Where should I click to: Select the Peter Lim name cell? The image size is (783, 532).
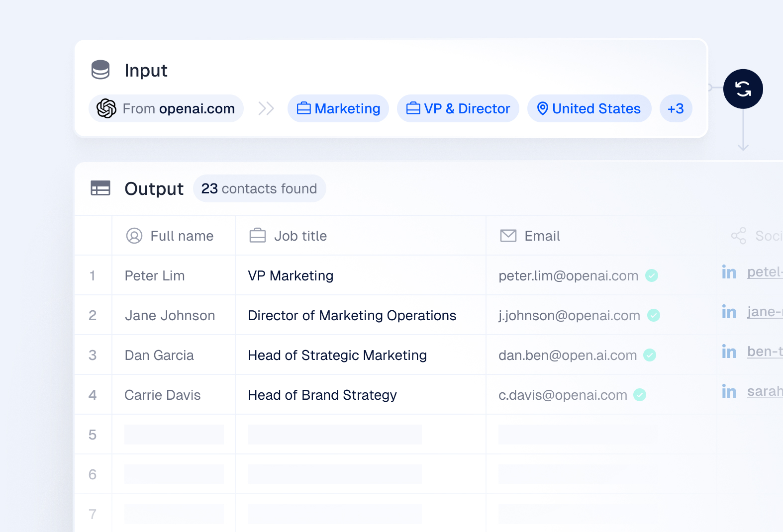(x=174, y=275)
